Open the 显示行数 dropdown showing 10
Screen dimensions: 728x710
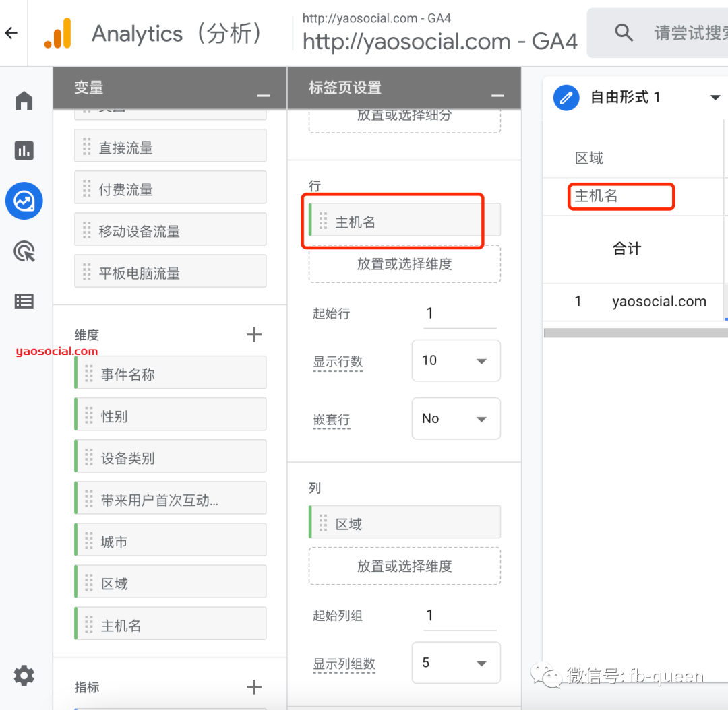(x=456, y=360)
